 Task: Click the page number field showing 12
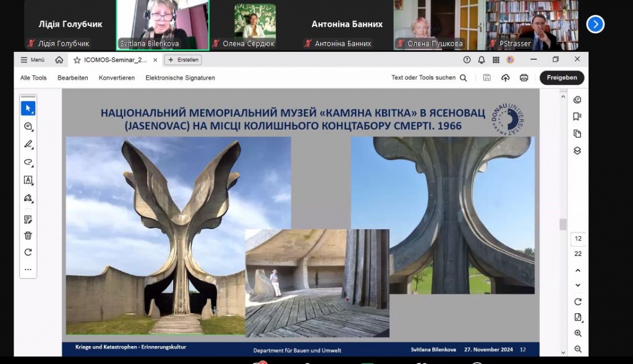pyautogui.click(x=577, y=238)
